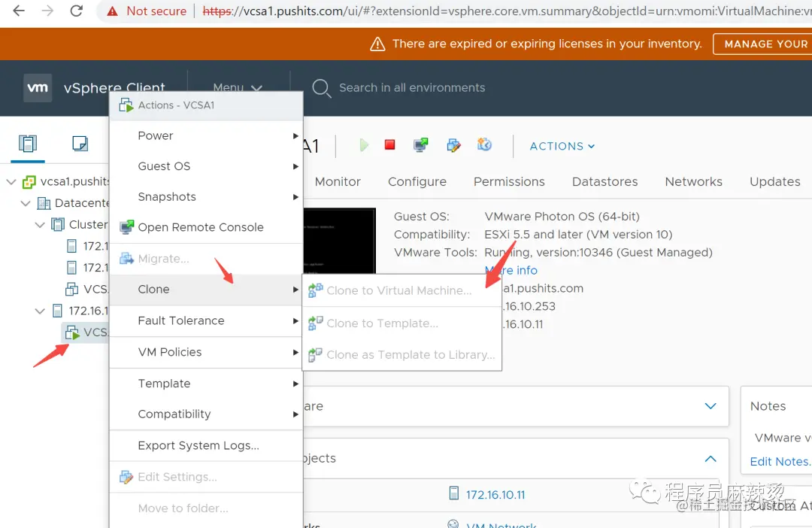This screenshot has width=812, height=528.
Task: Power on VM with green play icon
Action: [364, 145]
